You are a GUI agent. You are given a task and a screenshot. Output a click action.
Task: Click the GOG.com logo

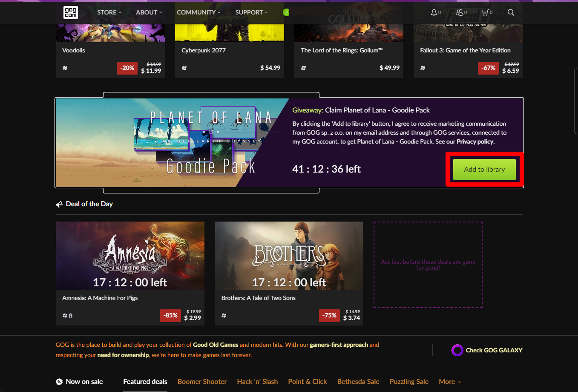pyautogui.click(x=71, y=12)
